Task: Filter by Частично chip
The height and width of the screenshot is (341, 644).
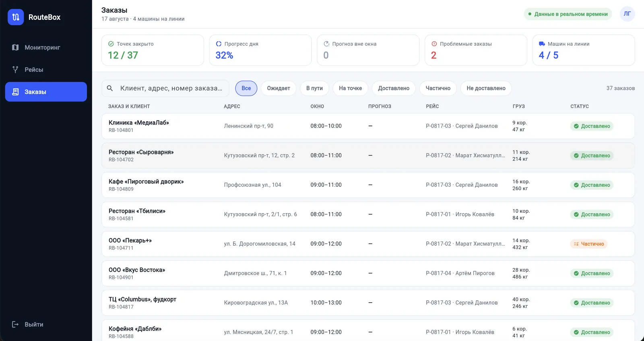Action: [438, 88]
